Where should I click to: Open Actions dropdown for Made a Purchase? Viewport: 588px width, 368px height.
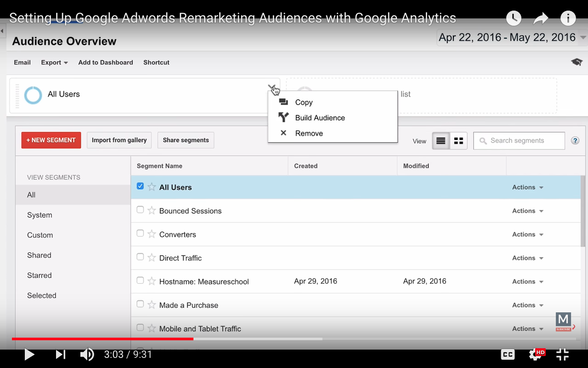pos(527,305)
